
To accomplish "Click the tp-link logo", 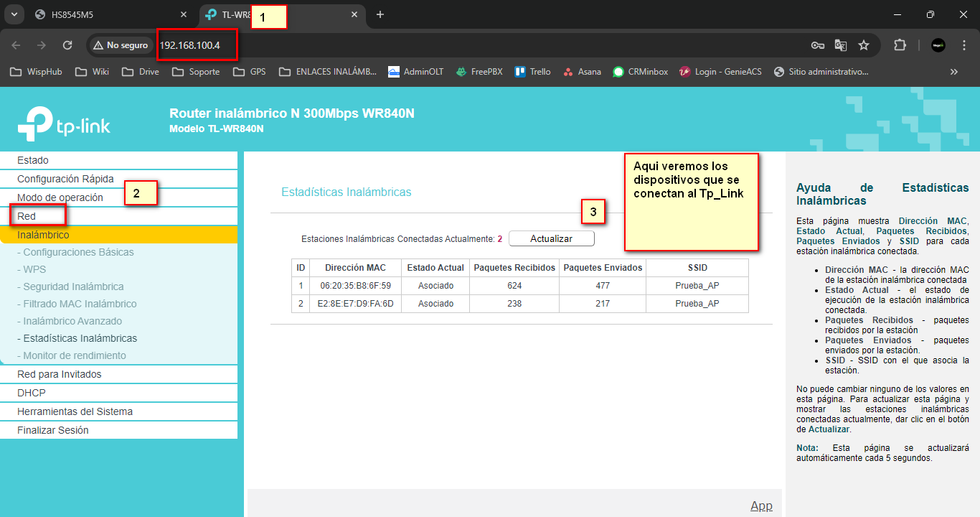I will (64, 124).
